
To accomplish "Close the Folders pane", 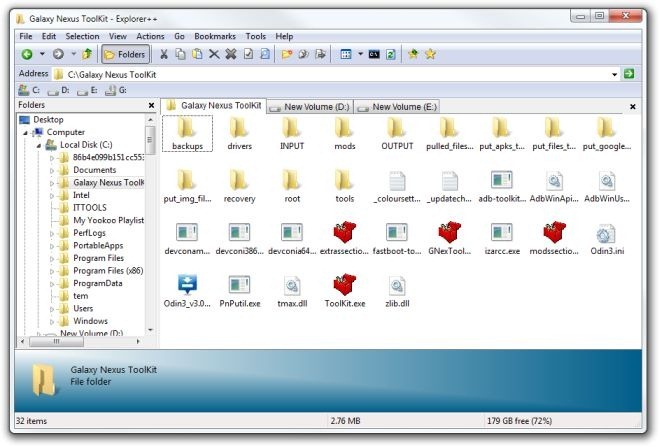I will 152,105.
